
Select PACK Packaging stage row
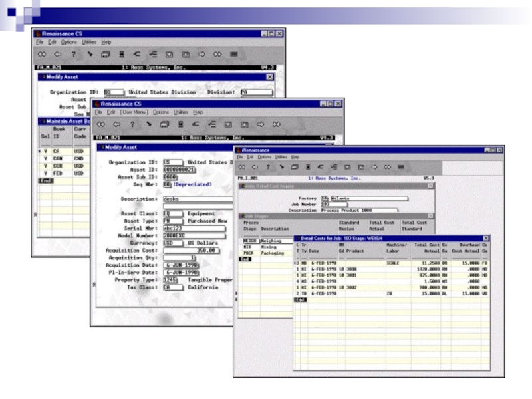(x=267, y=253)
